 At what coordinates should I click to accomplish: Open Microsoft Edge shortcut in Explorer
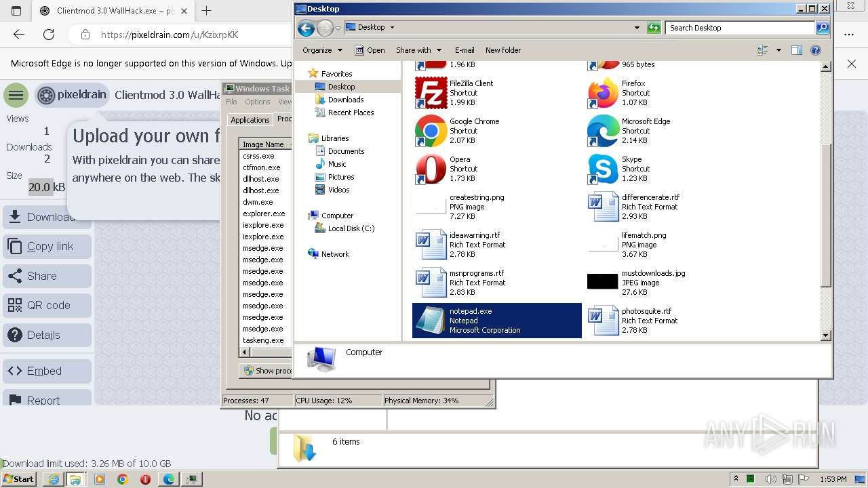603,131
